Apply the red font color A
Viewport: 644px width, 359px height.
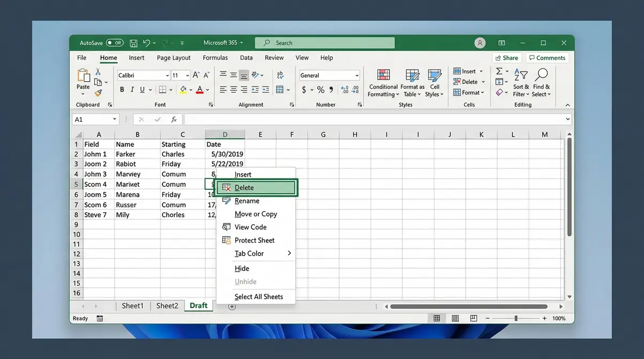pyautogui.click(x=200, y=90)
